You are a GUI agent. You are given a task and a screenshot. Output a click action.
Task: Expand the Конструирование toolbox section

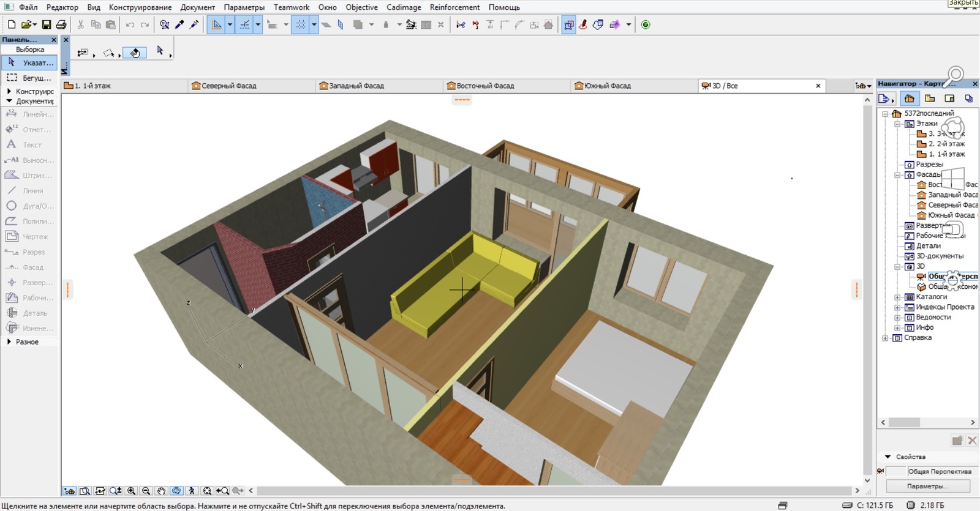(x=9, y=91)
